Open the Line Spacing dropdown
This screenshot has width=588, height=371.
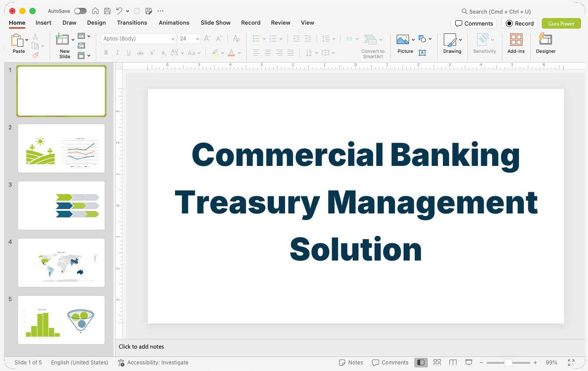click(x=329, y=39)
